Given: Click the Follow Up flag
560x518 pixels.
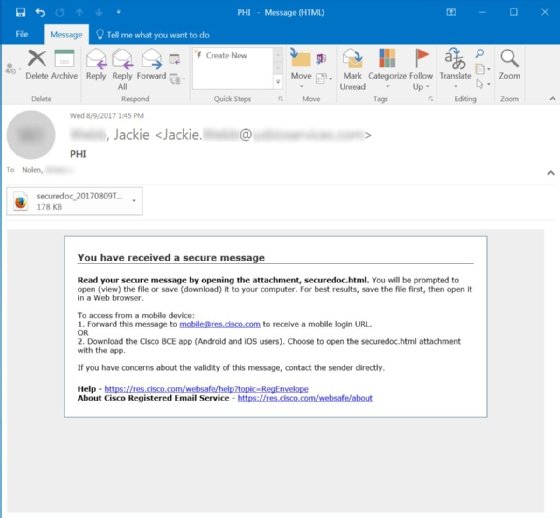Looking at the screenshot, I should (421, 70).
